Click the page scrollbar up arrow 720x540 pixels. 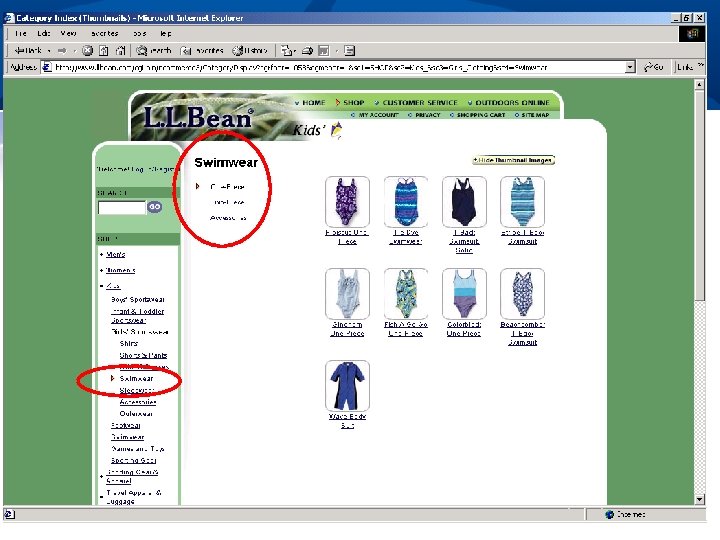(x=699, y=84)
